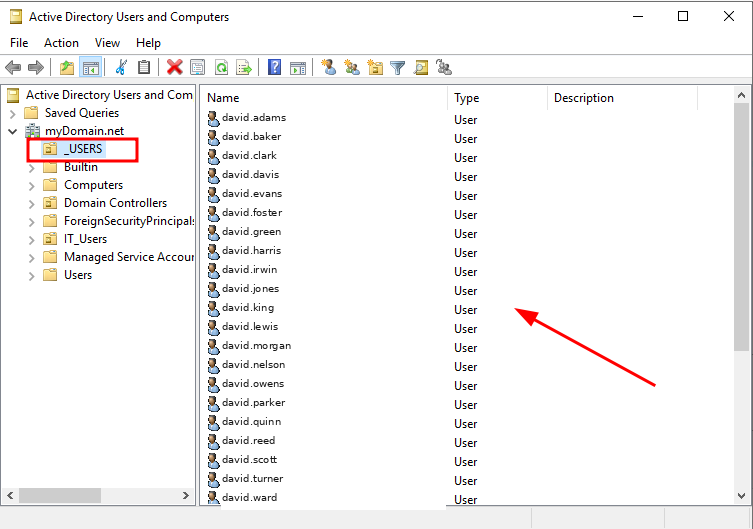This screenshot has width=753, height=529.
Task: Expand the Domain Controllers node
Action: [32, 204]
